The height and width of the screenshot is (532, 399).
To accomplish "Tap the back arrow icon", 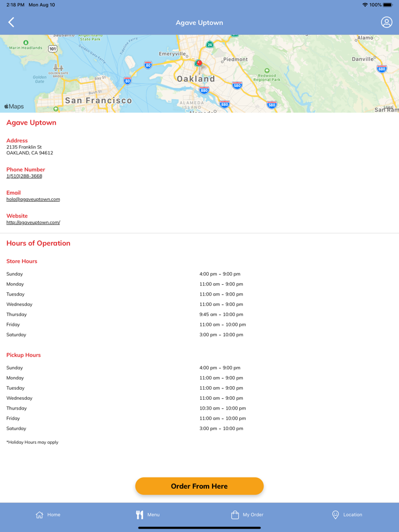I will (11, 22).
